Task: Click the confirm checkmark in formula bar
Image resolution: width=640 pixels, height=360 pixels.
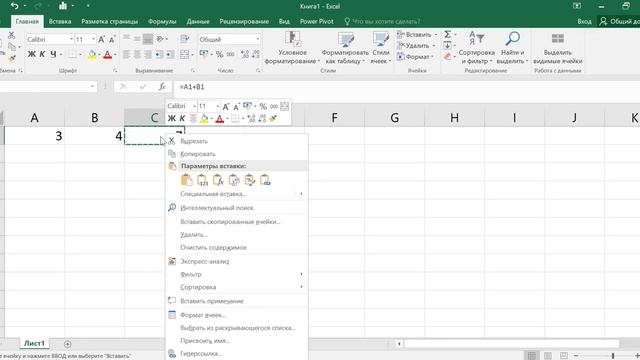Action: click(143, 87)
